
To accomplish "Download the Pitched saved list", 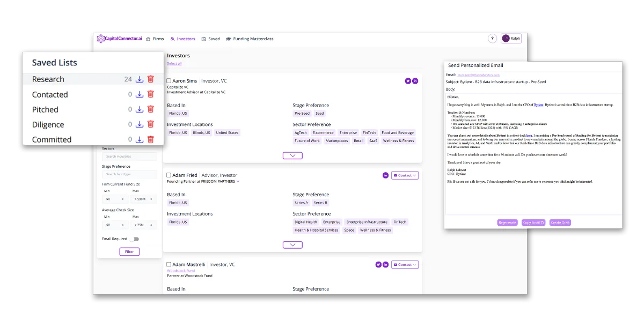I will click(139, 109).
